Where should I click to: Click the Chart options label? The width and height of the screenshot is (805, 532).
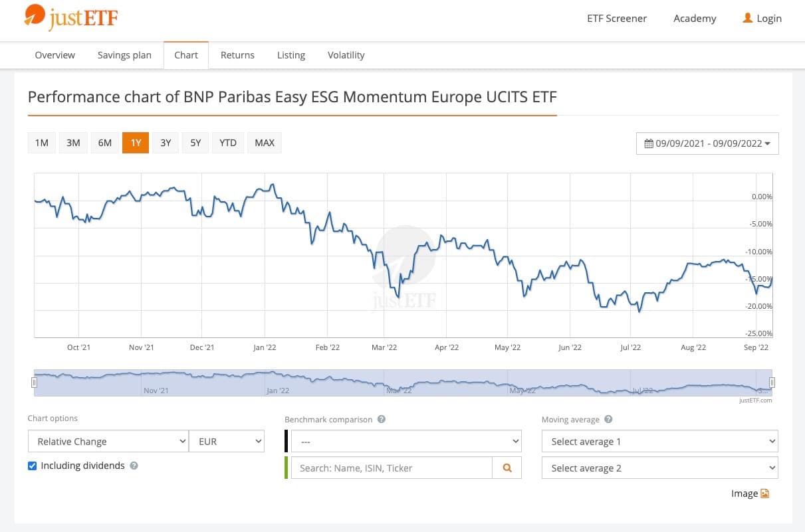tap(53, 418)
